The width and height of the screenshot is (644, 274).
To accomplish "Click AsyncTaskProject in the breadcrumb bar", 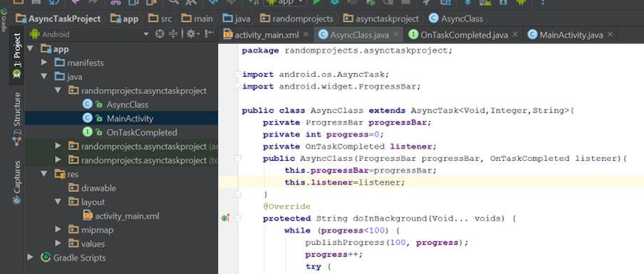I will 58,19.
